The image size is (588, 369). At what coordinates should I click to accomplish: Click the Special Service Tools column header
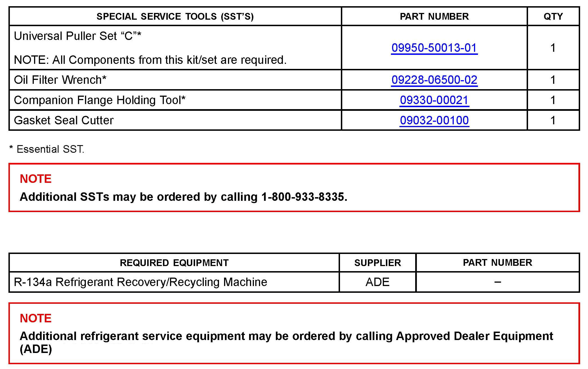[175, 17]
